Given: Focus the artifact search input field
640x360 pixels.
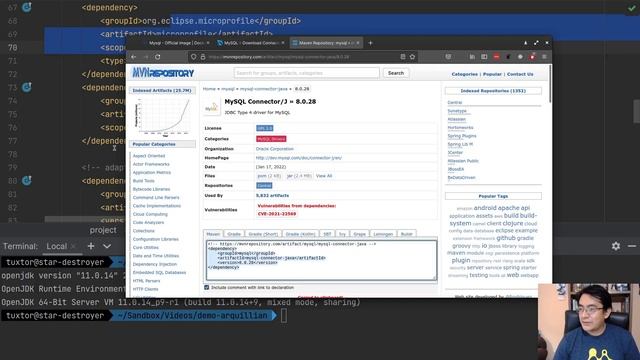Looking at the screenshot, I should point(307,73).
